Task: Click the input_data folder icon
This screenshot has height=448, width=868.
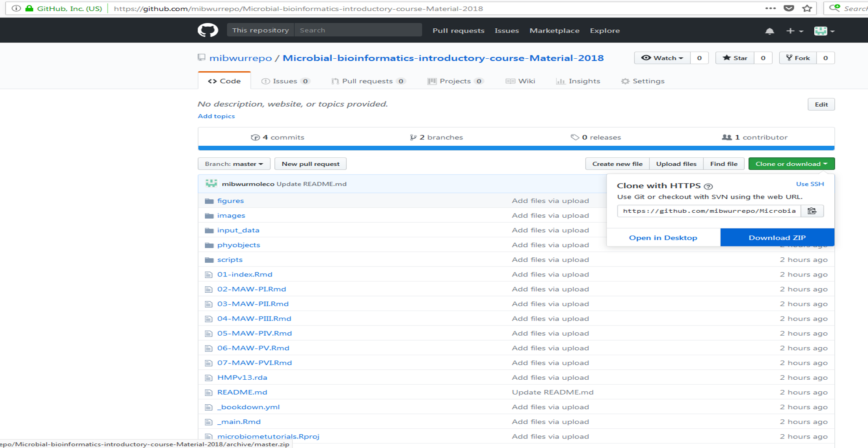Action: click(209, 230)
